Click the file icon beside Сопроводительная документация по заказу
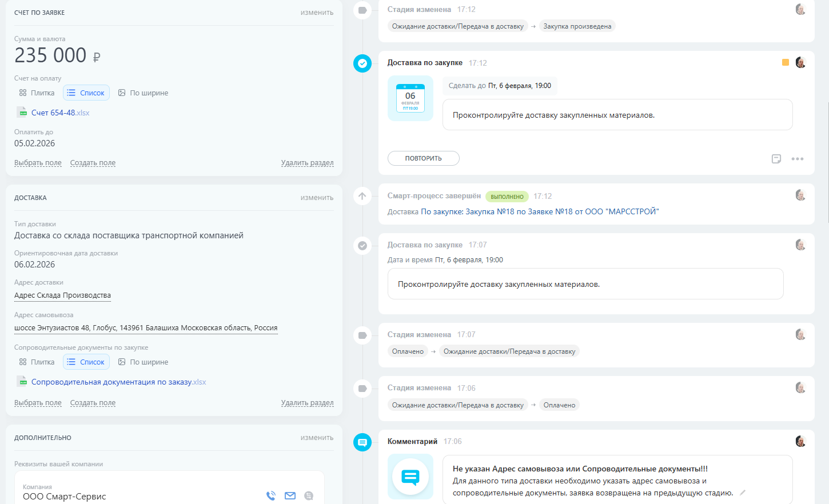The height and width of the screenshot is (504, 829). point(22,382)
